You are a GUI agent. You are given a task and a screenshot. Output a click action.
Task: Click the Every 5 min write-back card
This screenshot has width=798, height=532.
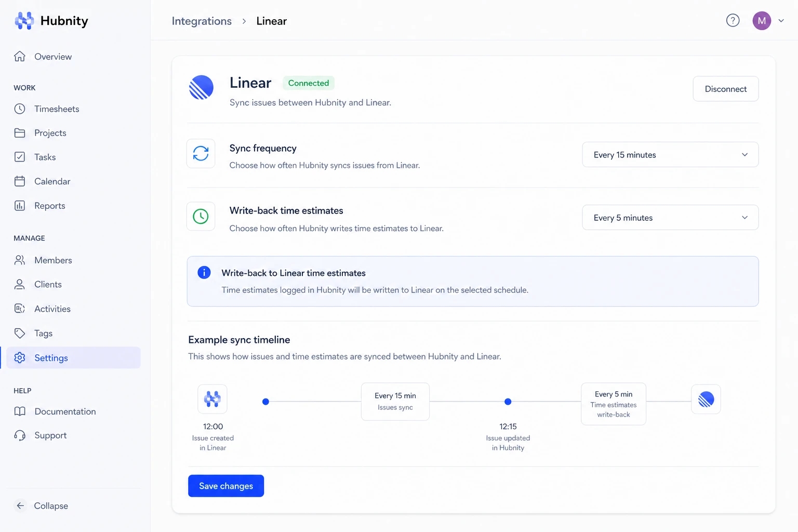point(614,404)
